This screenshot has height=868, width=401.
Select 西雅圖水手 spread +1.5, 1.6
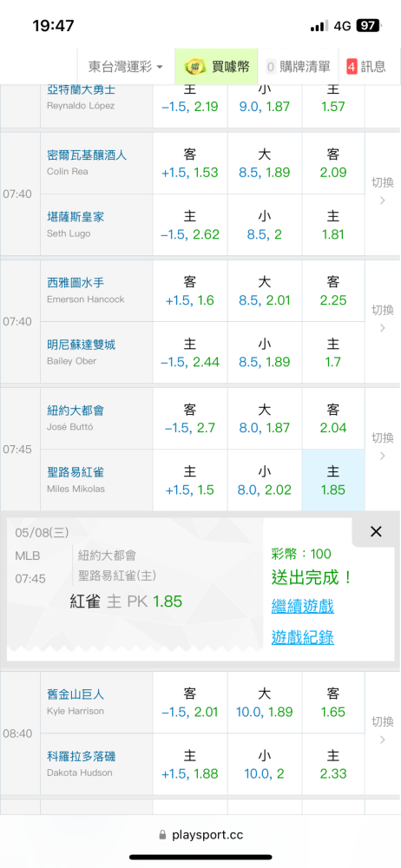[x=190, y=291]
